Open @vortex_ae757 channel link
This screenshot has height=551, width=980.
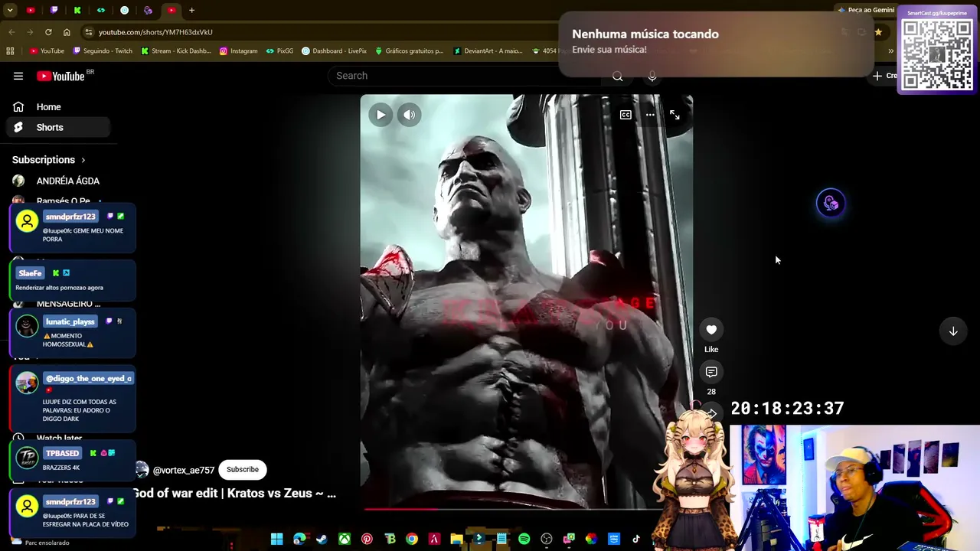184,470
